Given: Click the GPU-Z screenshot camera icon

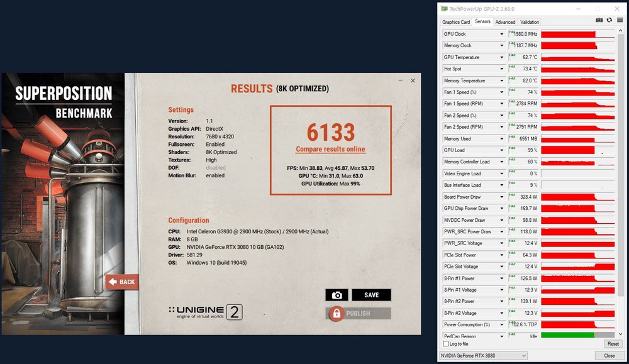Looking at the screenshot, I should (599, 20).
